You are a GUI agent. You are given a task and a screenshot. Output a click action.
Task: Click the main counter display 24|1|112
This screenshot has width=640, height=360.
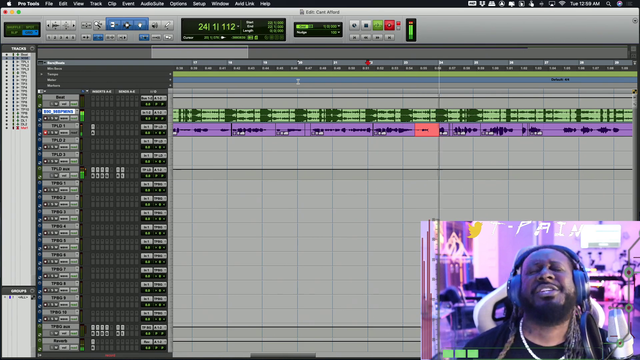(216, 27)
